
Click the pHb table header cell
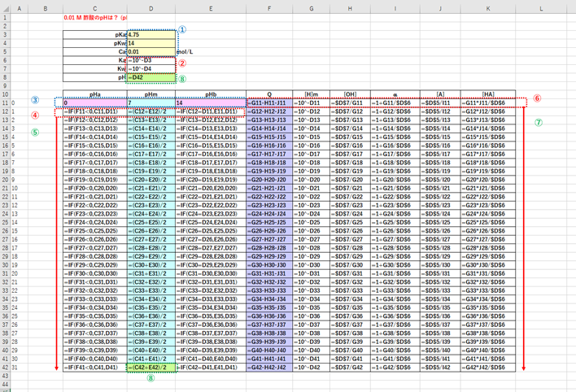point(211,94)
